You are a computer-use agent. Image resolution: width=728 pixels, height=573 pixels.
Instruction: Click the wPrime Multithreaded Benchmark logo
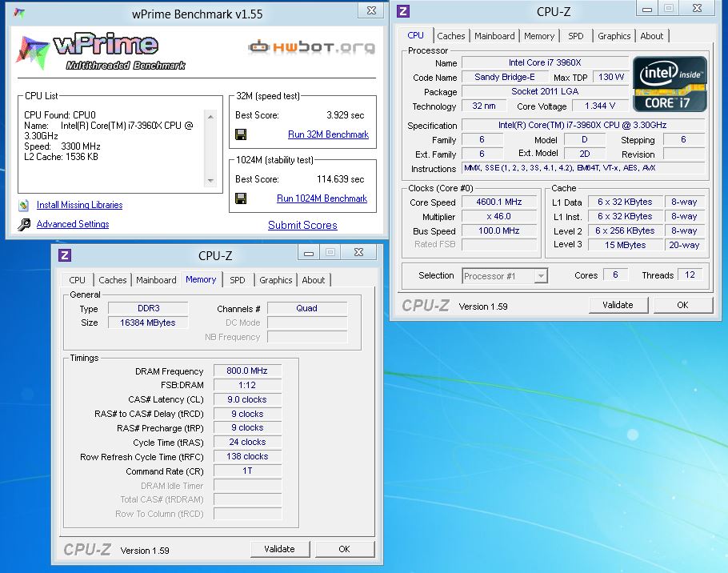coord(102,52)
